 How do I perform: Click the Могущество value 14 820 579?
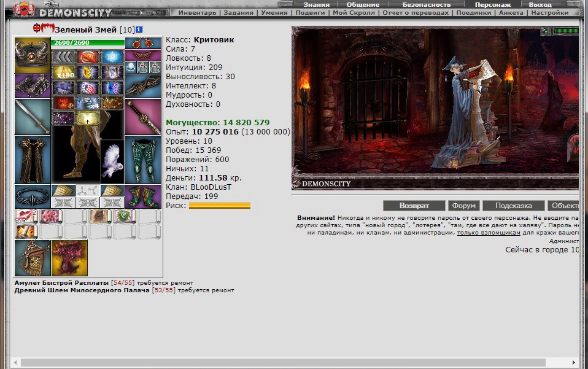tap(246, 122)
